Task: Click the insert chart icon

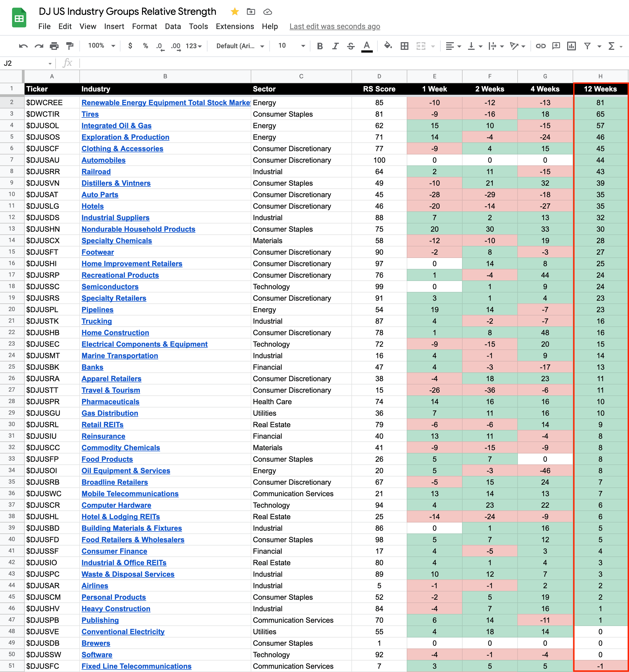Action: point(571,46)
